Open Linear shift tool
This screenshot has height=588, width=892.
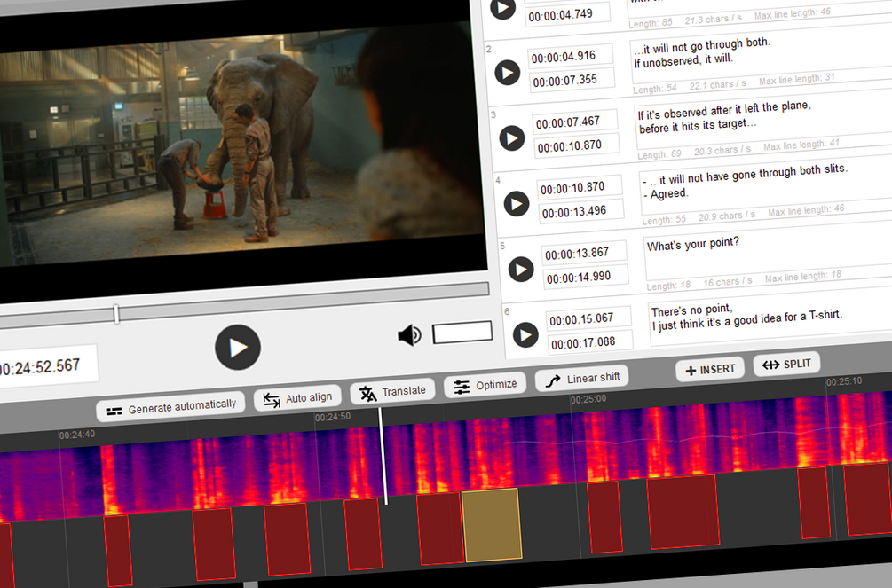tap(582, 379)
